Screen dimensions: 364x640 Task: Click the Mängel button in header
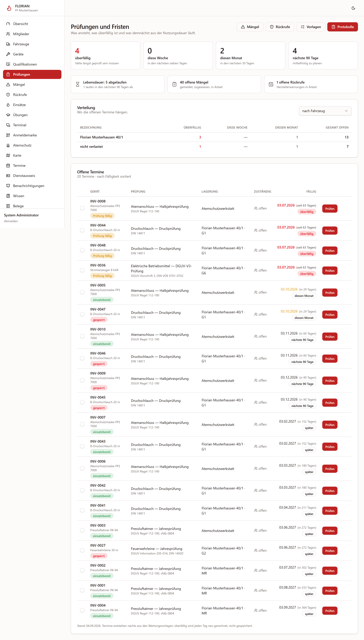[x=250, y=27]
